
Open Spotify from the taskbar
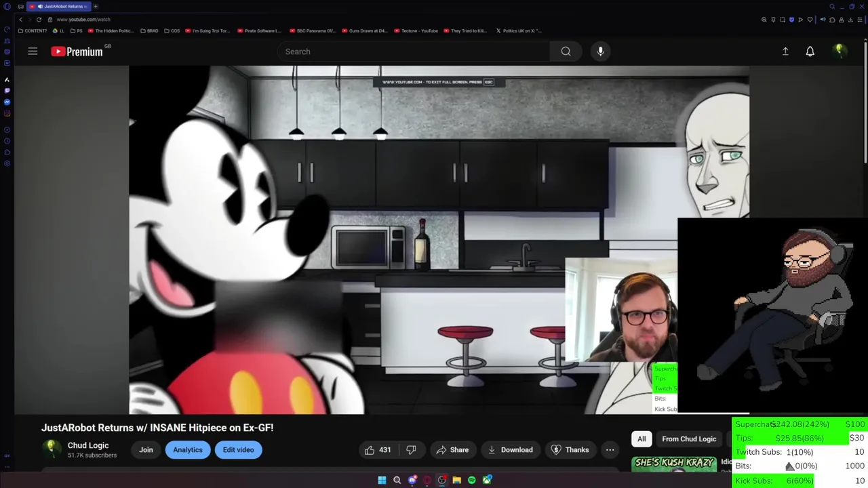(x=472, y=480)
